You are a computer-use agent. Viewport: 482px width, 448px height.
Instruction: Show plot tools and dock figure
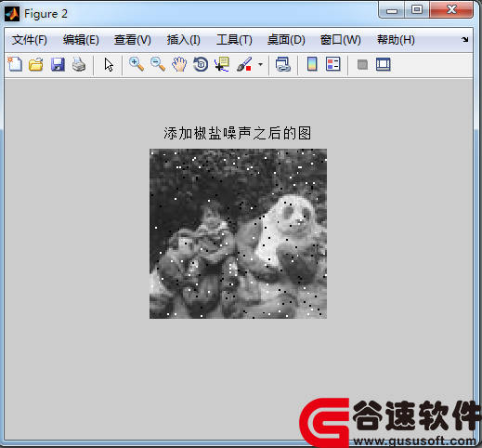click(x=384, y=64)
